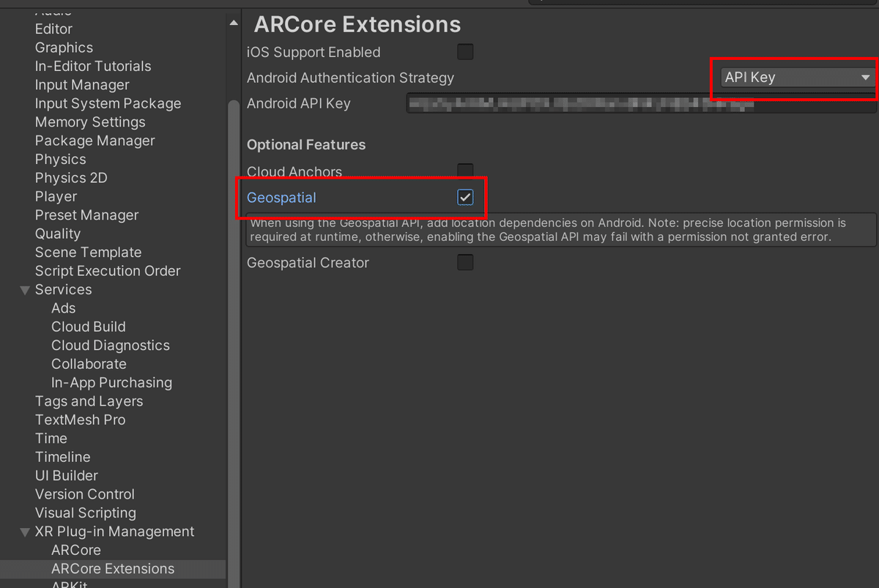Disable the Geospatial feature checkbox
This screenshot has width=879, height=588.
[465, 197]
